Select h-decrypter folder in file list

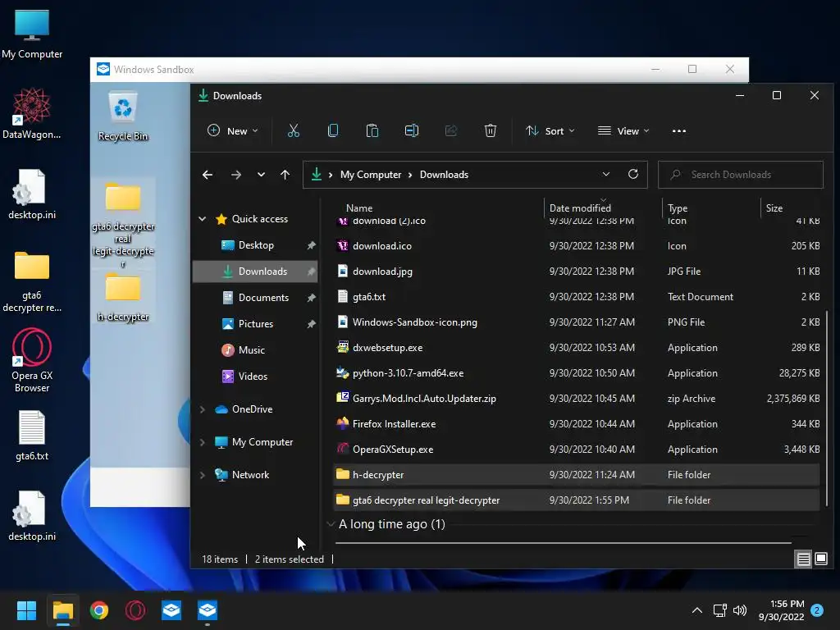tap(576, 475)
